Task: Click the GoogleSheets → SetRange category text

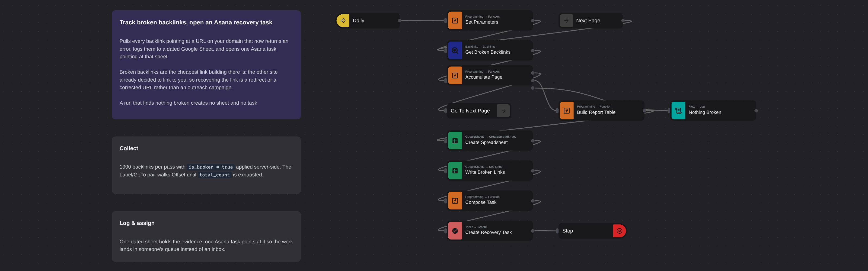Action: (x=484, y=167)
